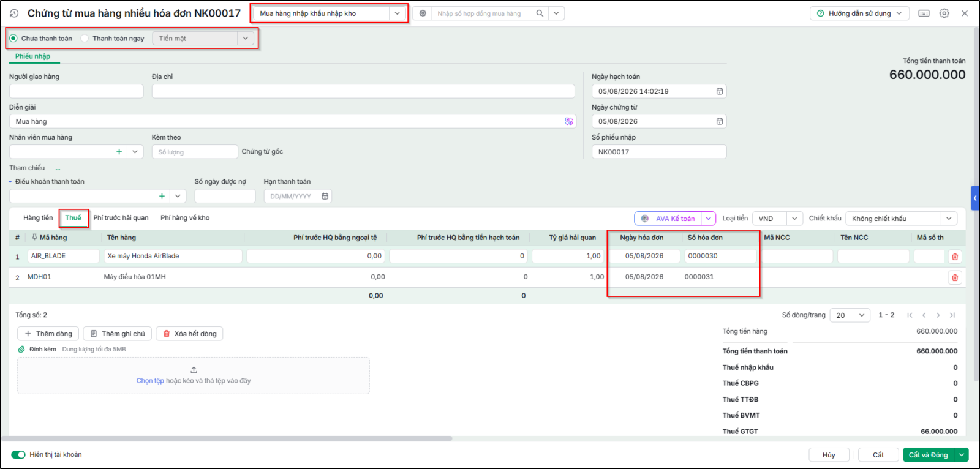Image resolution: width=980 pixels, height=469 pixels.
Task: Expand the blue side panel arrow
Action: point(975,198)
